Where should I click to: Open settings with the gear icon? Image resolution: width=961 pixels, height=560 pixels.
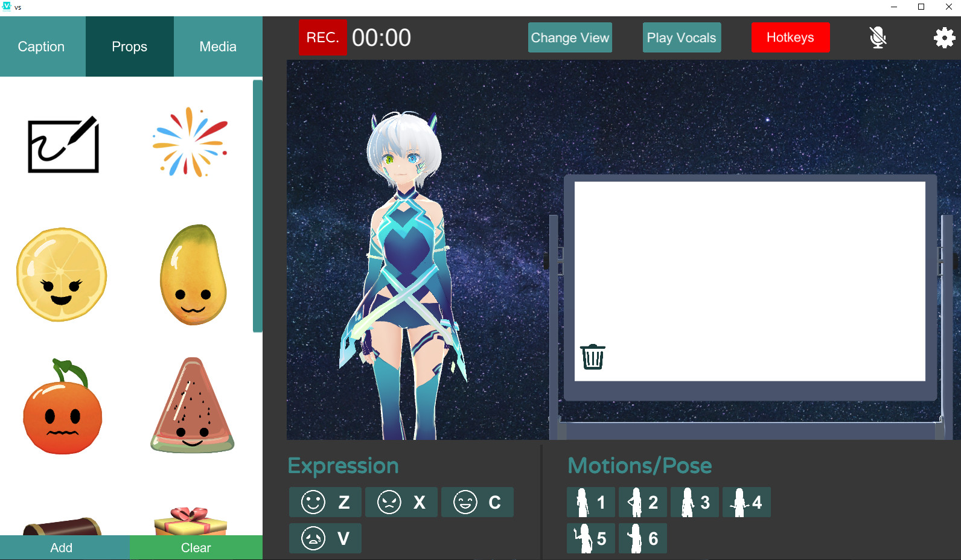point(944,38)
